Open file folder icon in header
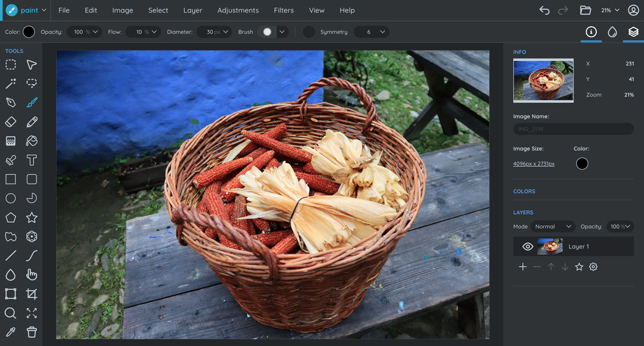The width and height of the screenshot is (644, 346). click(x=586, y=10)
